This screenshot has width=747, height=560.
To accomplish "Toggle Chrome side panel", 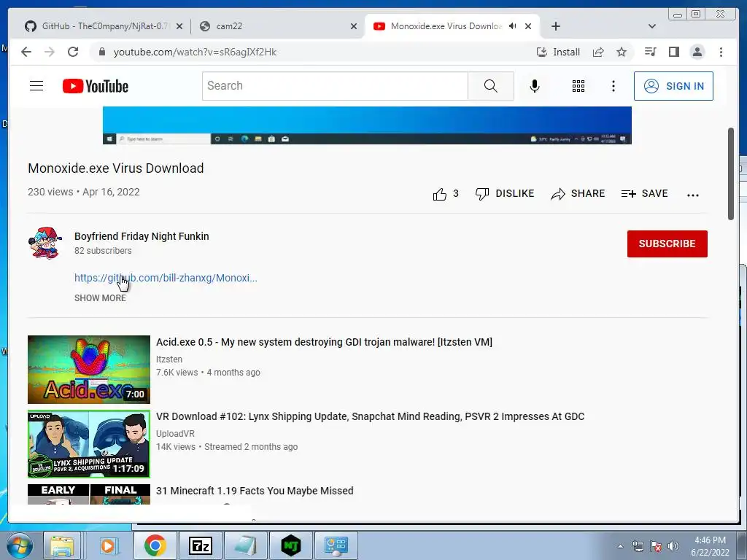I will click(673, 52).
